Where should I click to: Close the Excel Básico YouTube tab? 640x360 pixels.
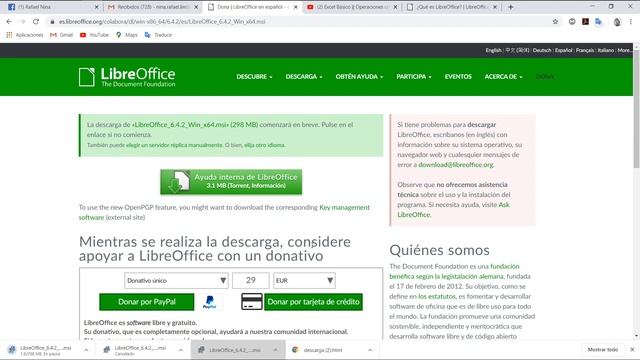pos(395,7)
